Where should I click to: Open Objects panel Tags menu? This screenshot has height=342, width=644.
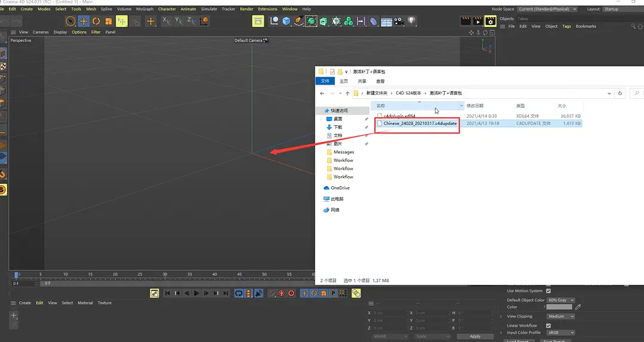click(x=566, y=26)
